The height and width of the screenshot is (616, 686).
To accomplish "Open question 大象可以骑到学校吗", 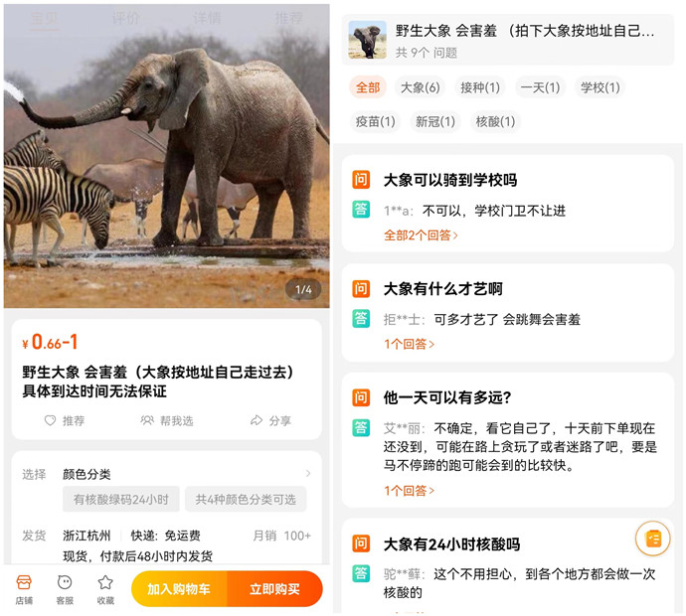I will pyautogui.click(x=449, y=180).
